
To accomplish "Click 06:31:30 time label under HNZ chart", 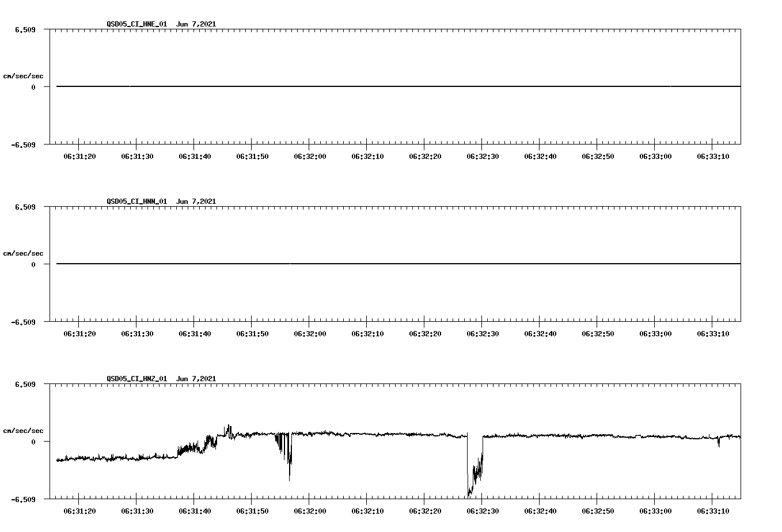I will (137, 511).
